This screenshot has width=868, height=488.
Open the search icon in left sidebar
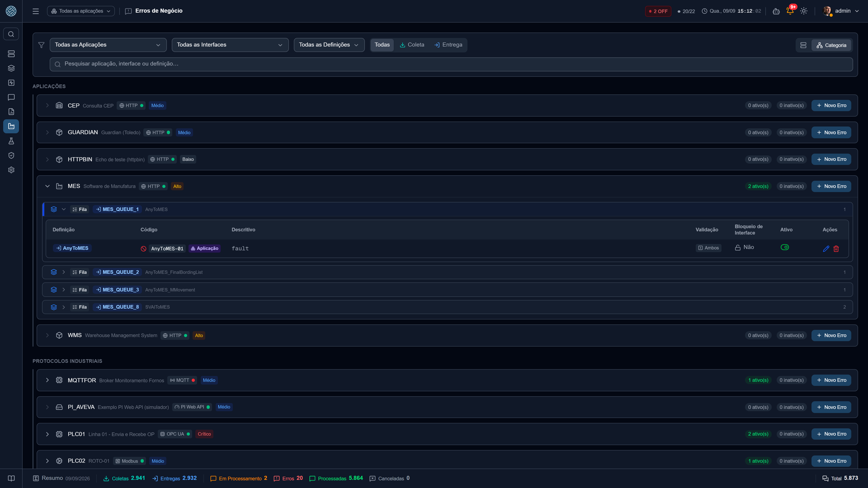pyautogui.click(x=11, y=34)
